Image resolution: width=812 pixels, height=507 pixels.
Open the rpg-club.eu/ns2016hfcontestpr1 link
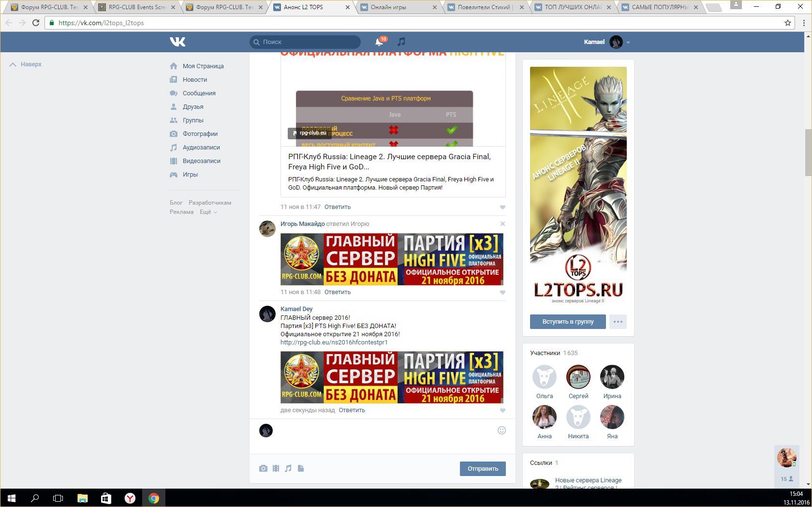click(334, 343)
